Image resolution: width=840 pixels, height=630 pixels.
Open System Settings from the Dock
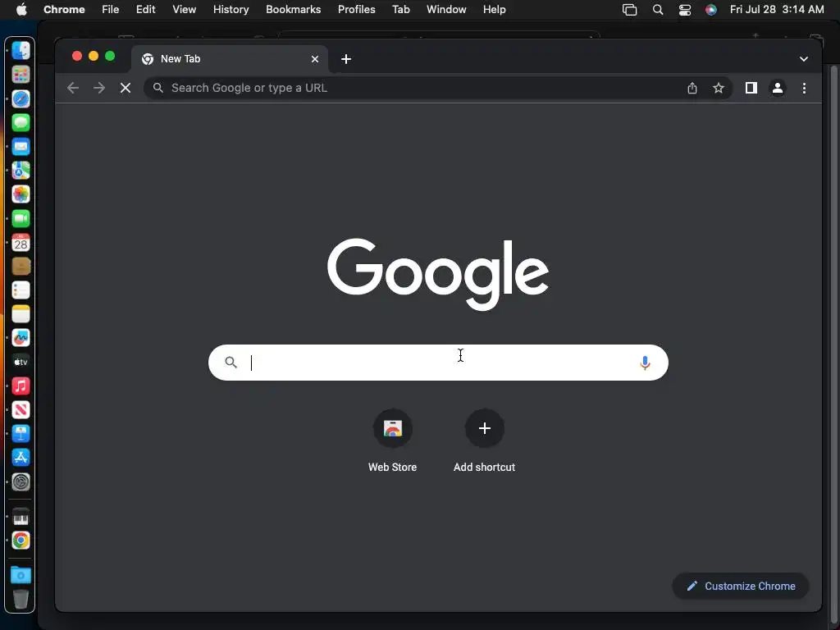[21, 482]
